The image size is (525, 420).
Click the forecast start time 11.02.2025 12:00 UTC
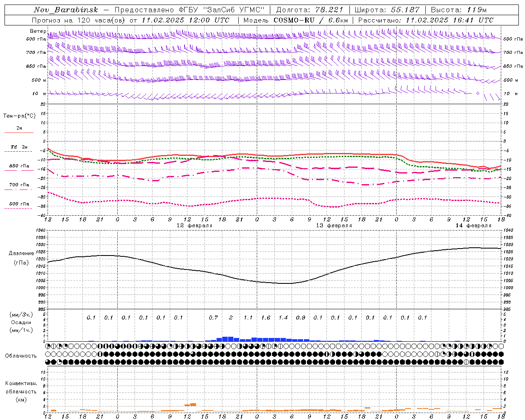pos(185,20)
